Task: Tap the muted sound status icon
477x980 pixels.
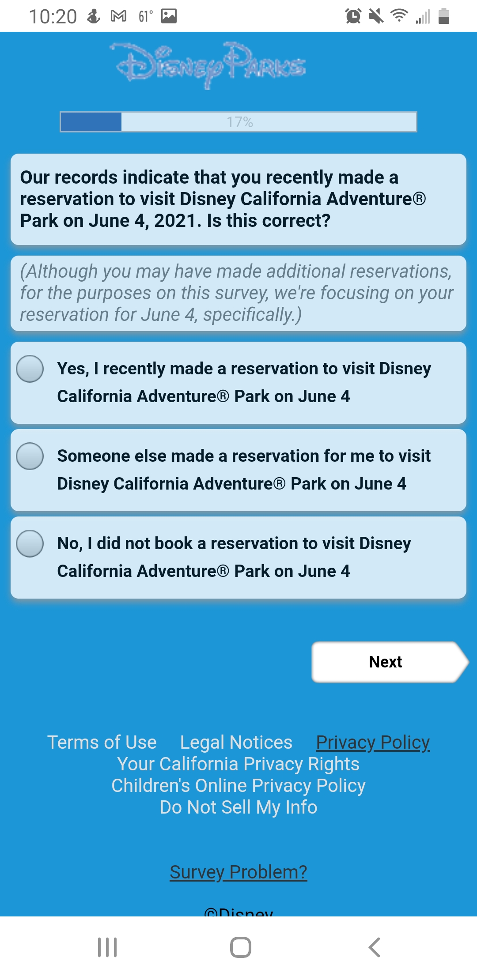Action: [376, 16]
